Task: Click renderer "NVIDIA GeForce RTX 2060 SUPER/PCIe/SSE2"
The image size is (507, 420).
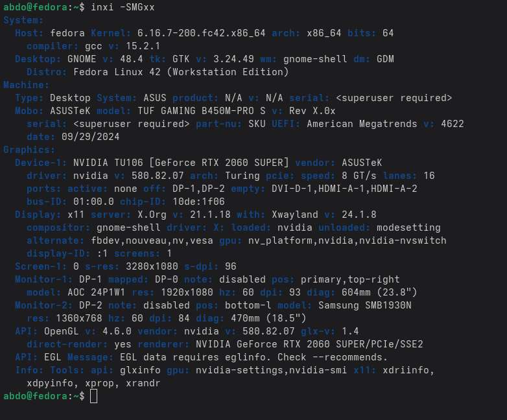Action: coord(309,344)
